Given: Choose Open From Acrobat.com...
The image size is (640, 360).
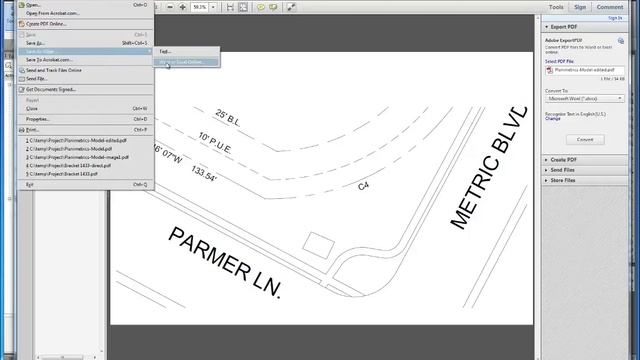Looking at the screenshot, I should click(85, 13).
